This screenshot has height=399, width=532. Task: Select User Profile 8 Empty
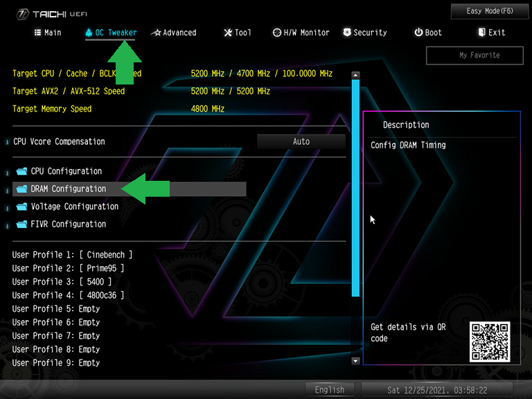(56, 349)
